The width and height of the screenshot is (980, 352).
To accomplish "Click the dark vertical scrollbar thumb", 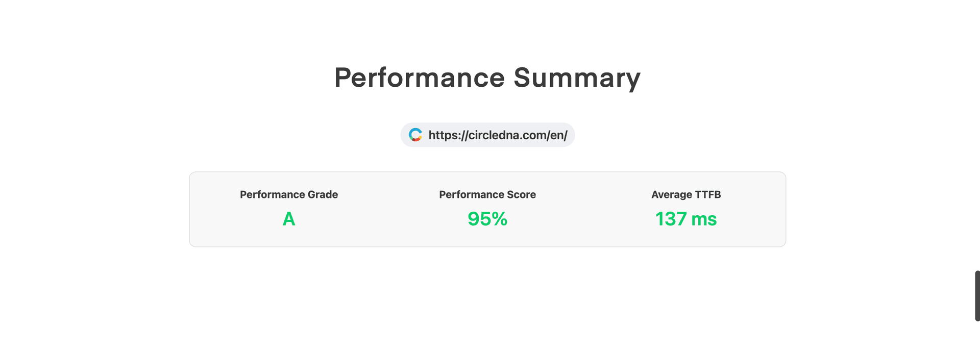I will point(977,296).
